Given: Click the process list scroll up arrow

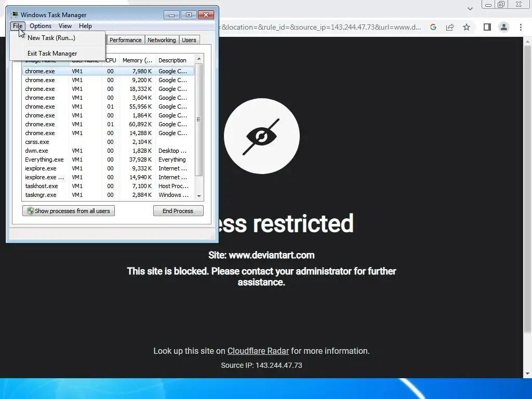Looking at the screenshot, I should coord(199,59).
